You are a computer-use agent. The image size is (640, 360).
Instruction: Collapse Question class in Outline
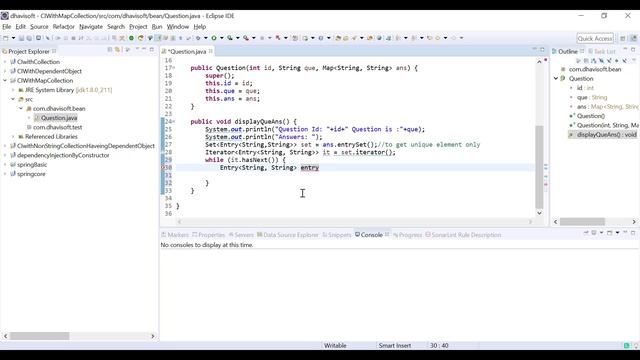click(x=556, y=78)
